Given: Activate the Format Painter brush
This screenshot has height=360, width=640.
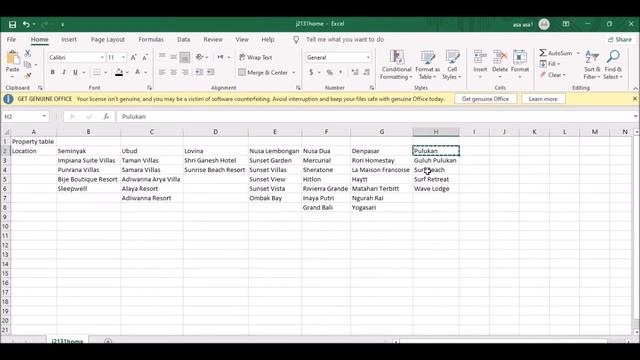Looking at the screenshot, I should 27,76.
